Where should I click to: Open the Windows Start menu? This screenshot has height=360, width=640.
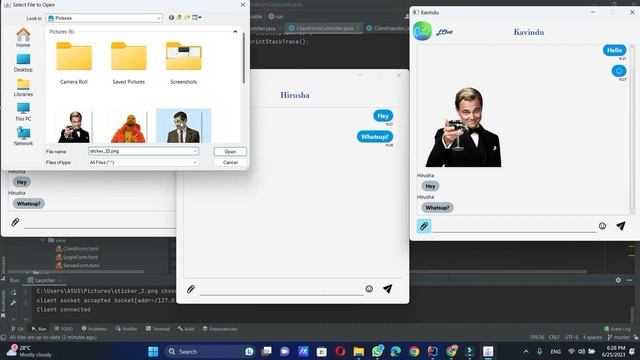153,351
